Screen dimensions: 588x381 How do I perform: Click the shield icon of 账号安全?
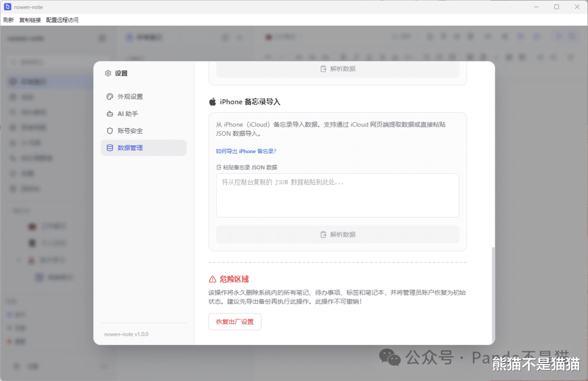[110, 131]
